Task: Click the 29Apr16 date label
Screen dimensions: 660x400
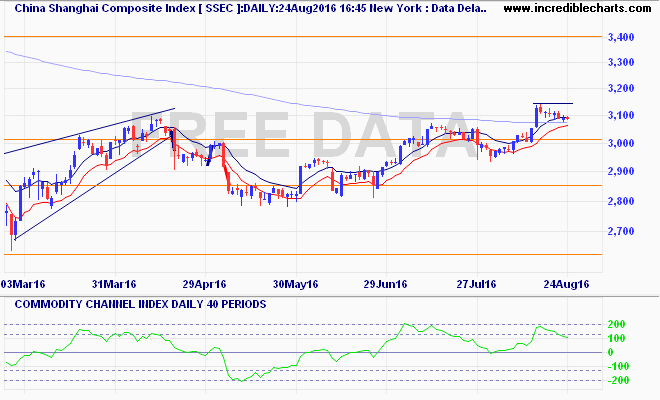Action: pyautogui.click(x=205, y=284)
